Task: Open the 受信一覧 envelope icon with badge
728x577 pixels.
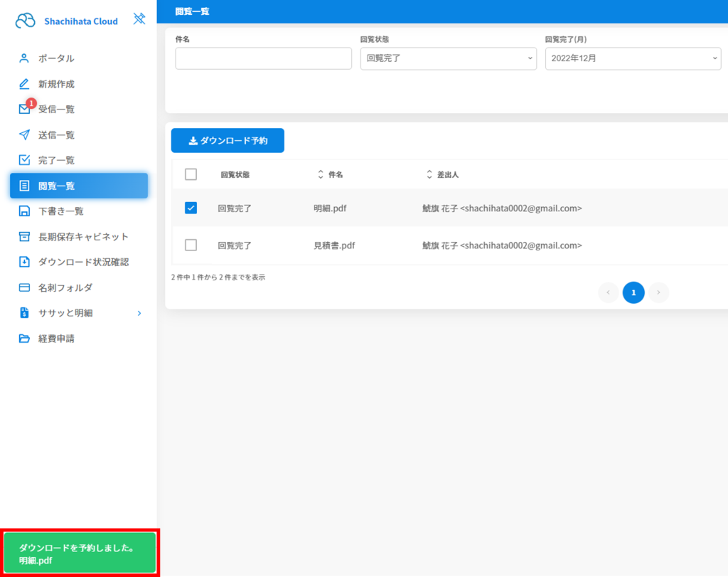Action: pos(25,109)
